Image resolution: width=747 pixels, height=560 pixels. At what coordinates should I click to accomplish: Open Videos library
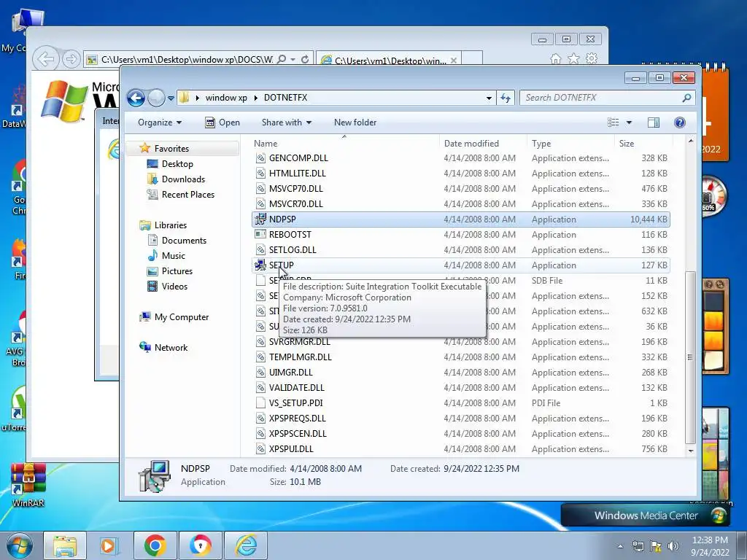pos(174,286)
